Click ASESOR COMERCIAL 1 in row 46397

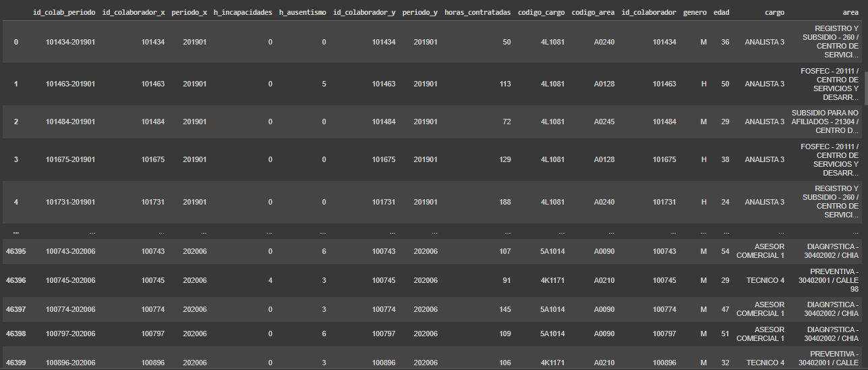tap(761, 309)
